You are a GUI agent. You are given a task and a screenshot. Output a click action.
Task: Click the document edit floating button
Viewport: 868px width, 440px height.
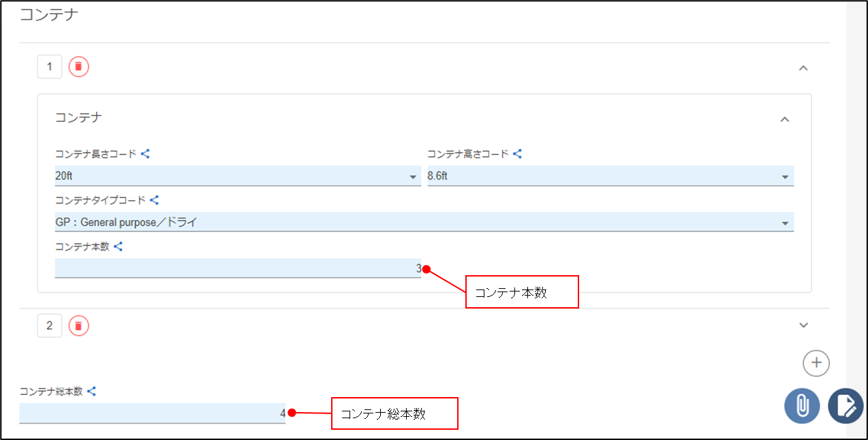pyautogui.click(x=845, y=406)
